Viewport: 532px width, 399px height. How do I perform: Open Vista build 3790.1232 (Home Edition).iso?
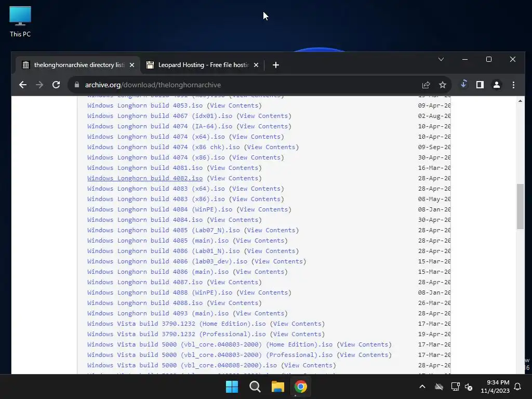(177, 324)
